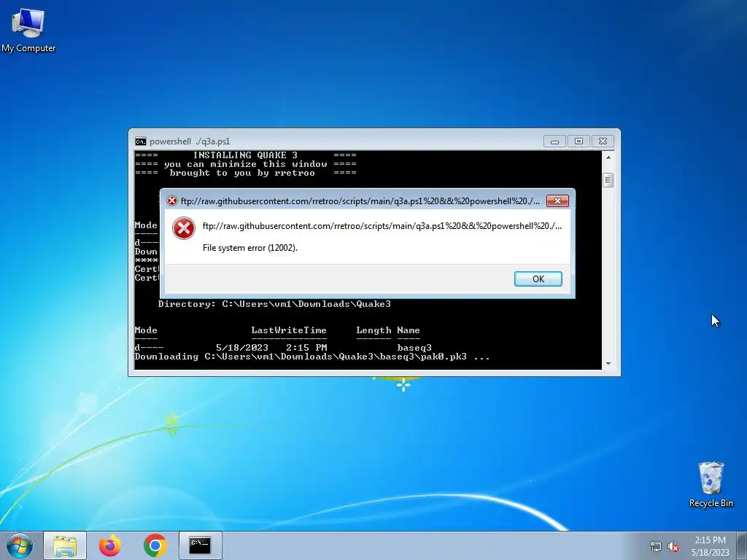Select the command prompt taskbar button
The image size is (747, 560).
[x=200, y=545]
